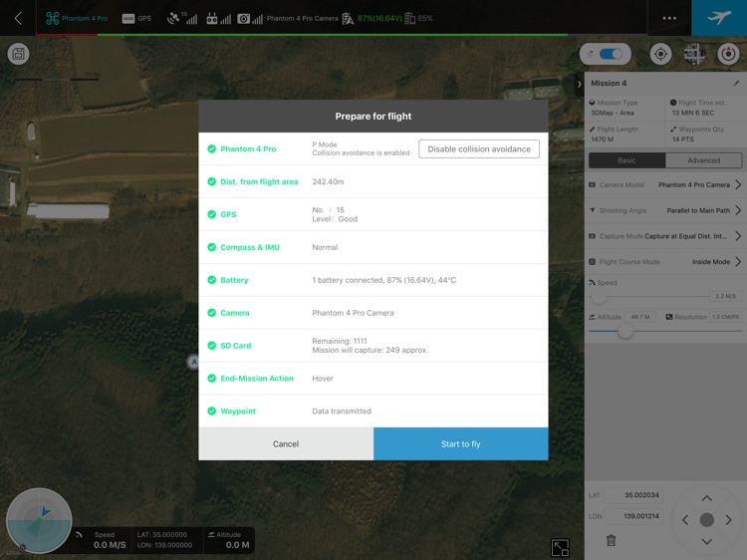This screenshot has height=560, width=747.
Task: Select the Compass & IMU row
Action: [373, 247]
